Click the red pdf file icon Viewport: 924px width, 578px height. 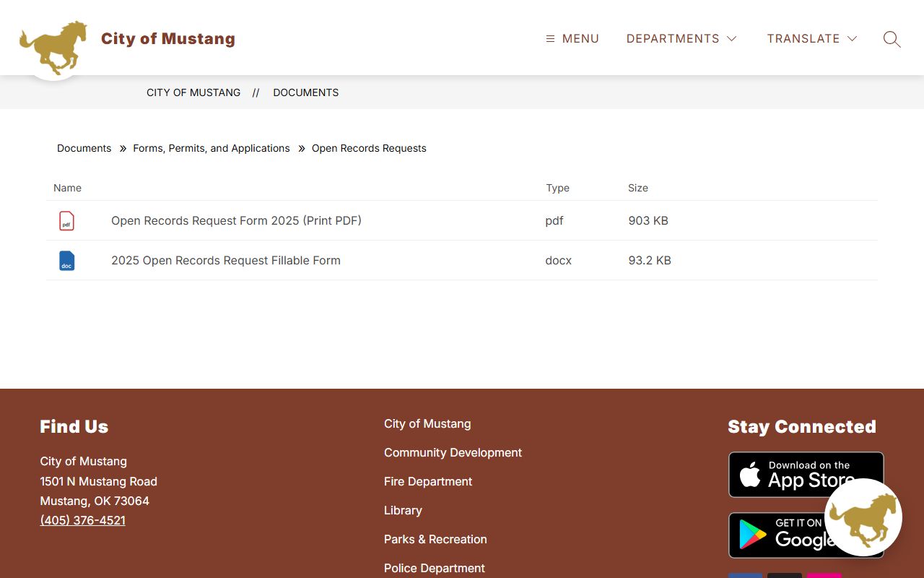point(66,220)
